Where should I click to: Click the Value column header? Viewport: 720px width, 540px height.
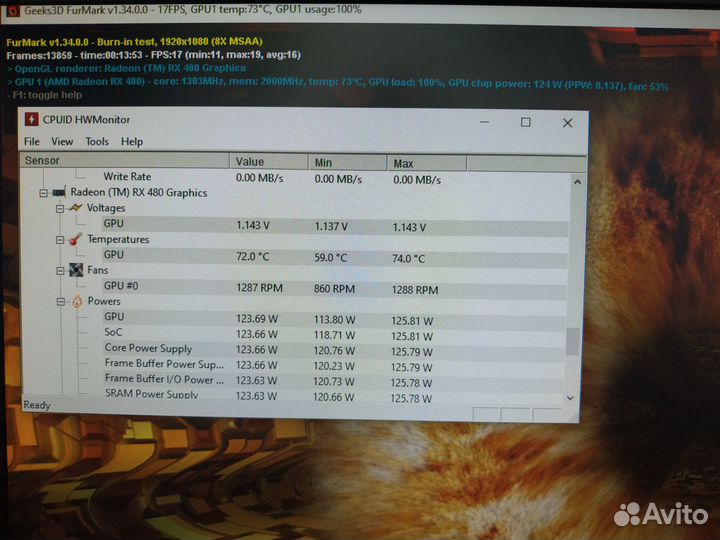269,162
